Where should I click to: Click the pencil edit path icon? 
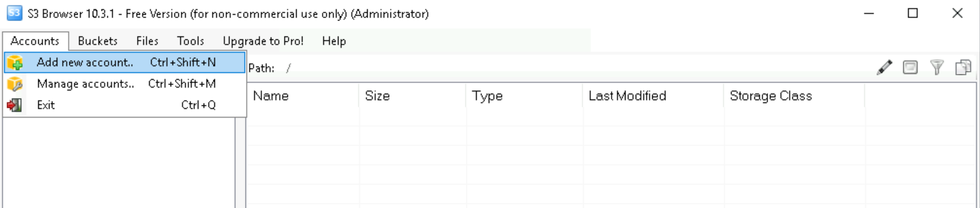point(884,67)
